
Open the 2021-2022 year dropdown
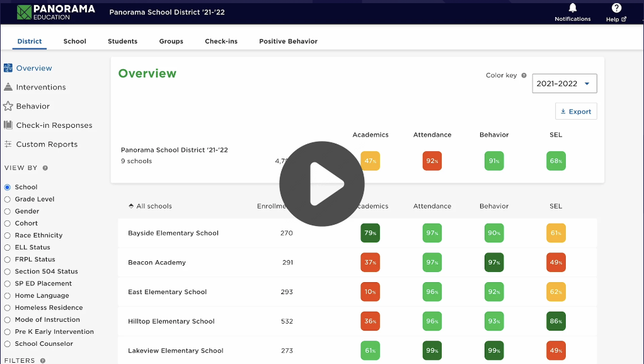point(565,84)
